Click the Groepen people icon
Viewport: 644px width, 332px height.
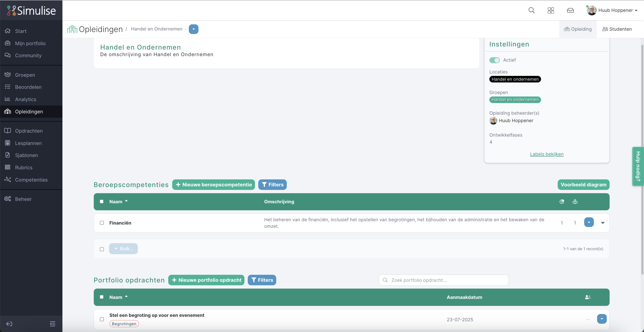pyautogui.click(x=7, y=75)
